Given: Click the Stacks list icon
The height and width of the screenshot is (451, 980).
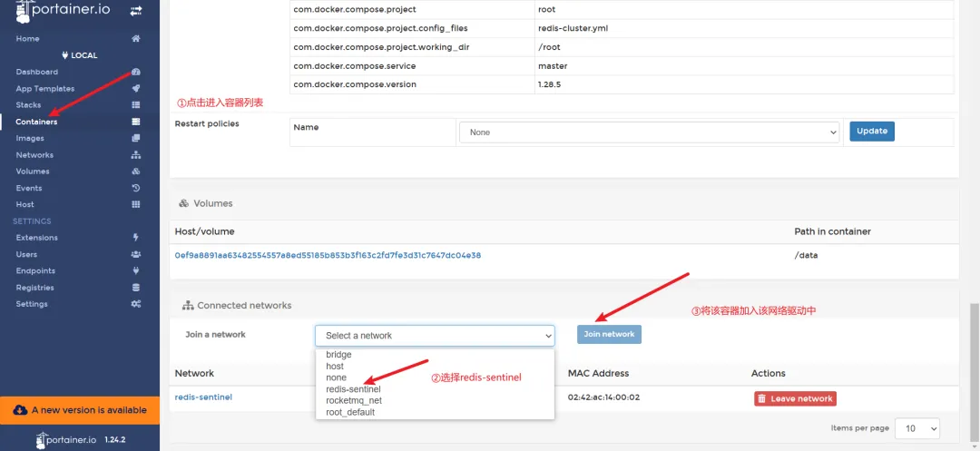Looking at the screenshot, I should [135, 105].
